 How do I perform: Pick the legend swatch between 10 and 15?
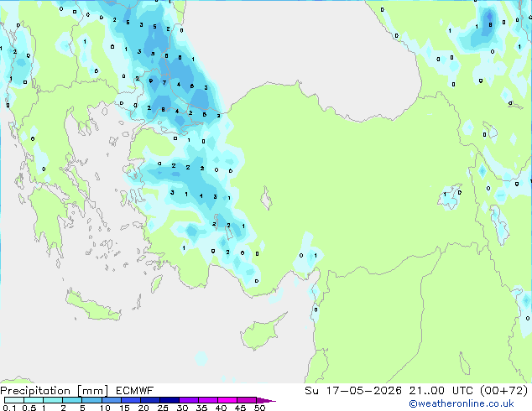tap(112, 400)
